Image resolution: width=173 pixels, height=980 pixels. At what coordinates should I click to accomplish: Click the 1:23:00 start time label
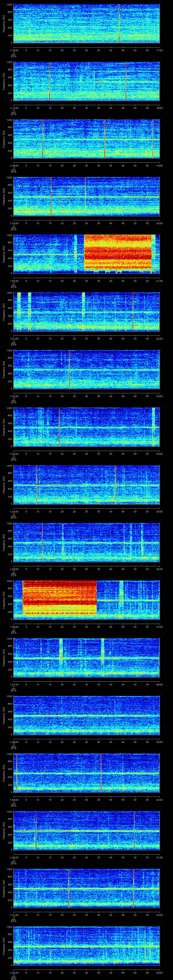click(14, 454)
